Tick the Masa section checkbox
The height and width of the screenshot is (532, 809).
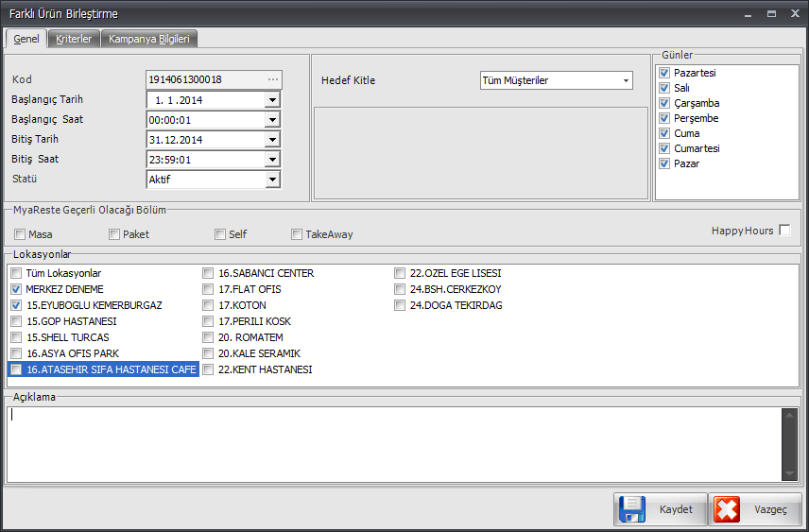point(20,234)
